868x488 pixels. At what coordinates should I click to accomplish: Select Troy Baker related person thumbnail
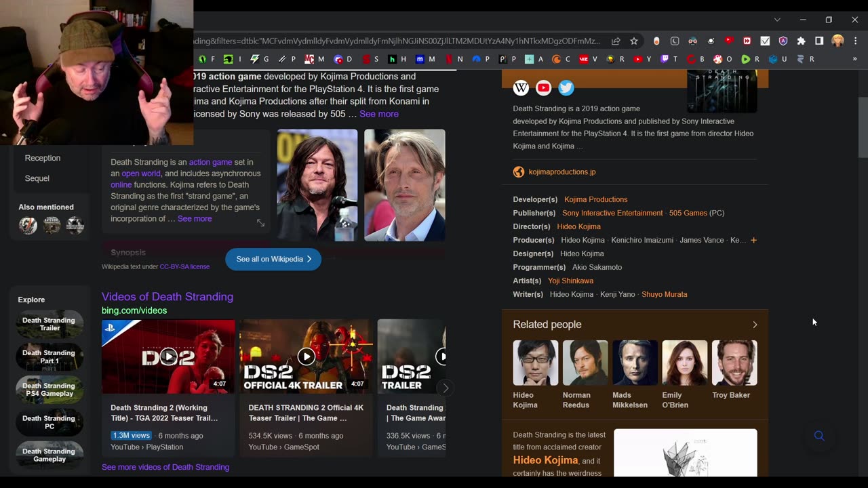(734, 363)
